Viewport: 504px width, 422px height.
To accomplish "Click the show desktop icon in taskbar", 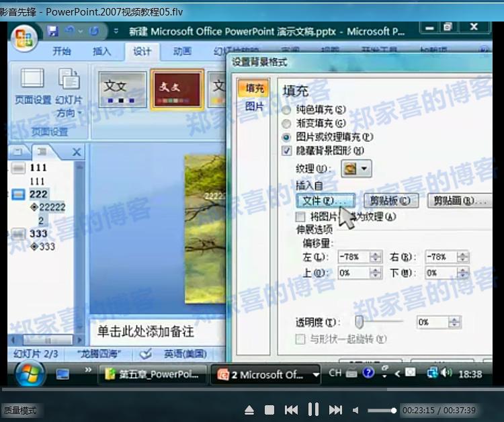I will pos(62,374).
